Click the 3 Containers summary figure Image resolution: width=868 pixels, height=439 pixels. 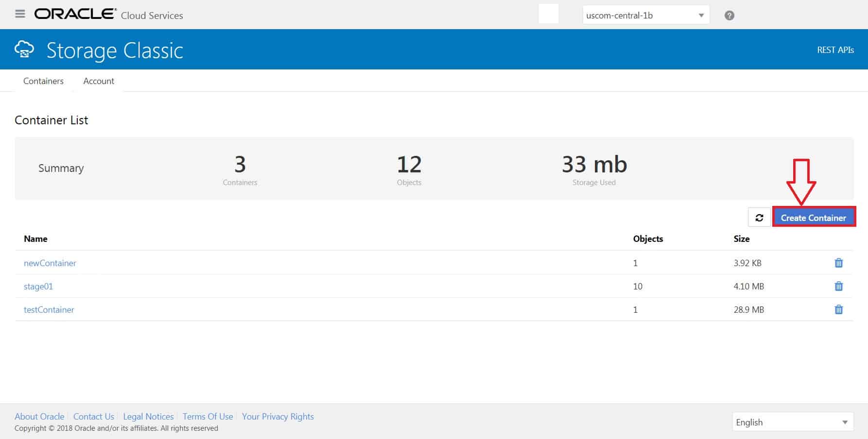[x=240, y=164]
